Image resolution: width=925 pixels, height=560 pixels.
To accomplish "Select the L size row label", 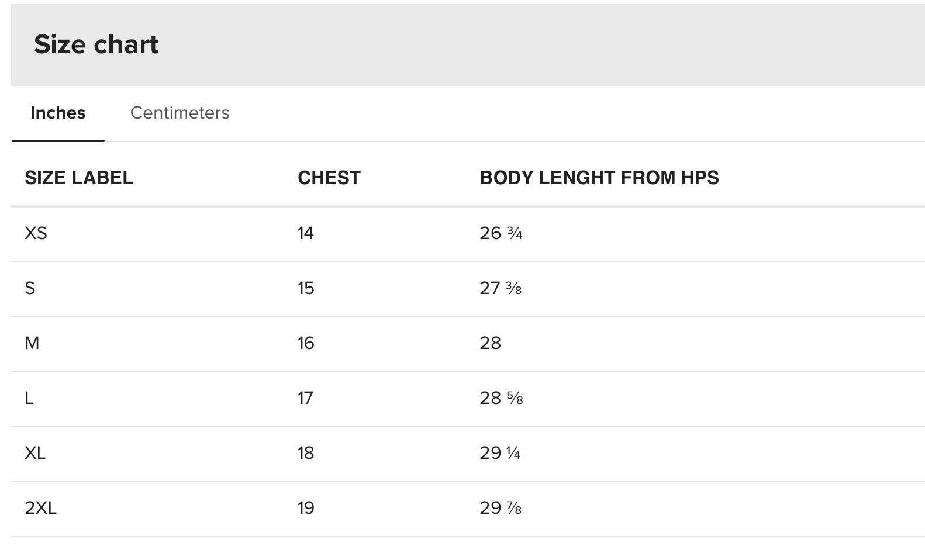I will (29, 398).
